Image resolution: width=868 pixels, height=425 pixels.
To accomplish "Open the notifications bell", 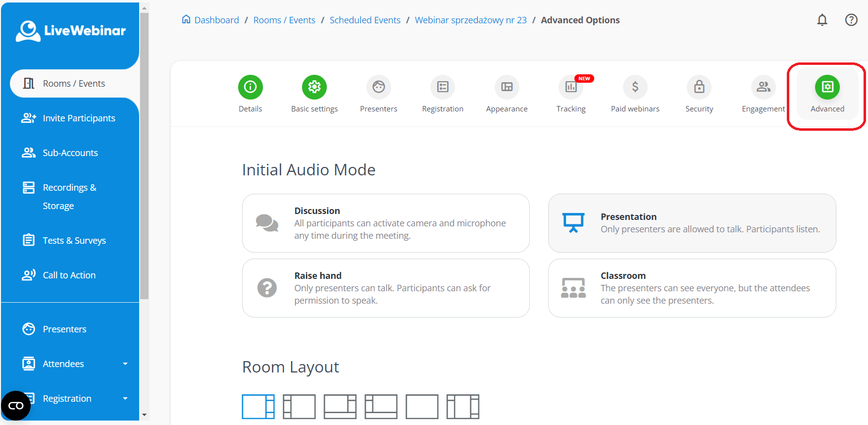I will (822, 20).
